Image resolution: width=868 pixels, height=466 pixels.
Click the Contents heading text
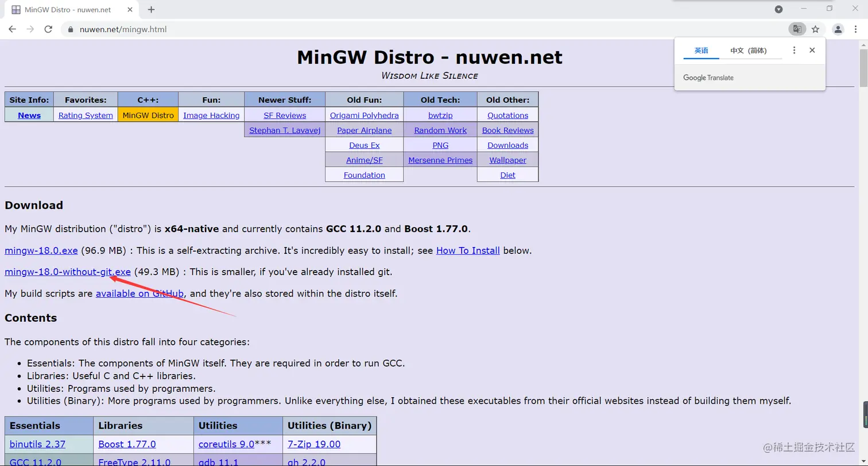coord(31,318)
